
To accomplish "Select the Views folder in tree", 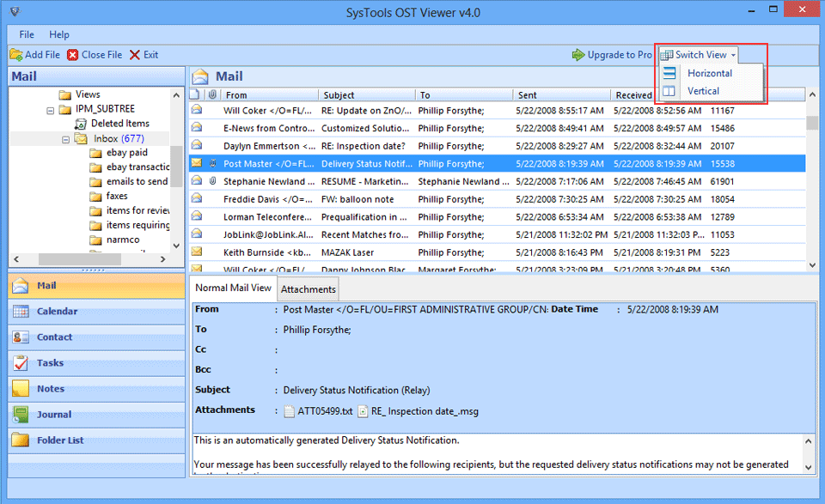I will (x=88, y=94).
